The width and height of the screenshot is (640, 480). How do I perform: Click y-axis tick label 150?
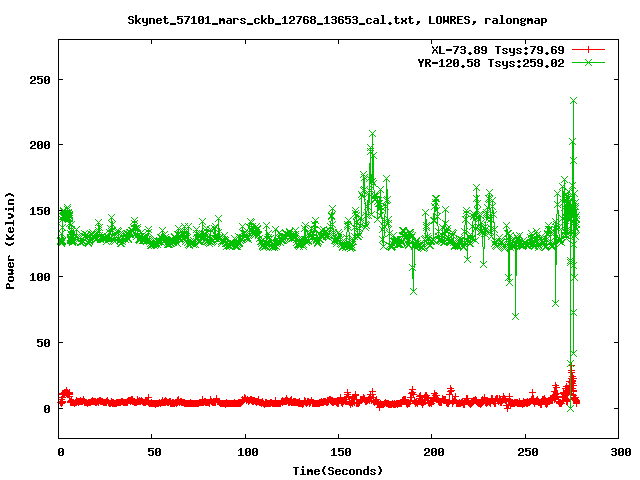click(40, 211)
